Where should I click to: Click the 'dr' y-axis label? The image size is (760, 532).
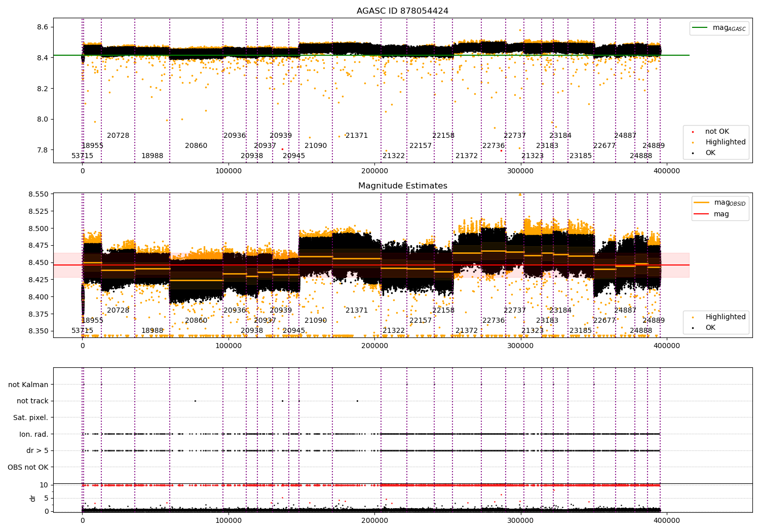[x=33, y=498]
